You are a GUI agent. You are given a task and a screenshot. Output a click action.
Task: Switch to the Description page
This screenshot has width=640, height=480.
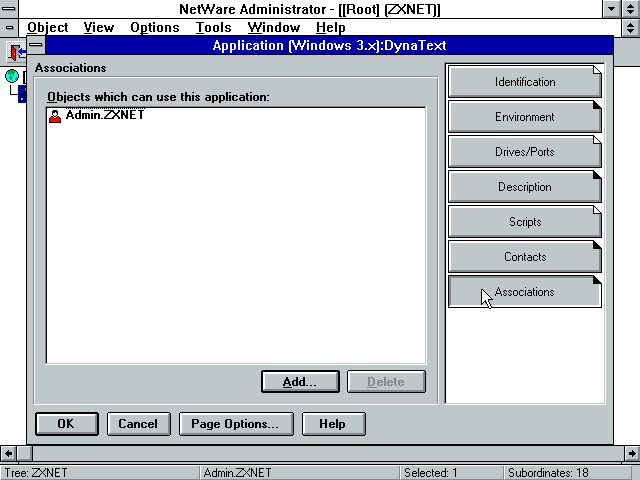pos(524,187)
